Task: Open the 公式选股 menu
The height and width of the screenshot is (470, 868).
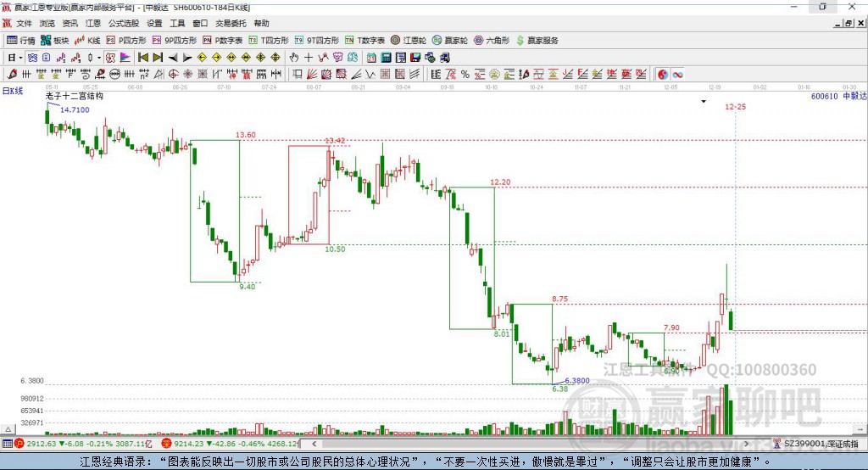Action: point(124,23)
